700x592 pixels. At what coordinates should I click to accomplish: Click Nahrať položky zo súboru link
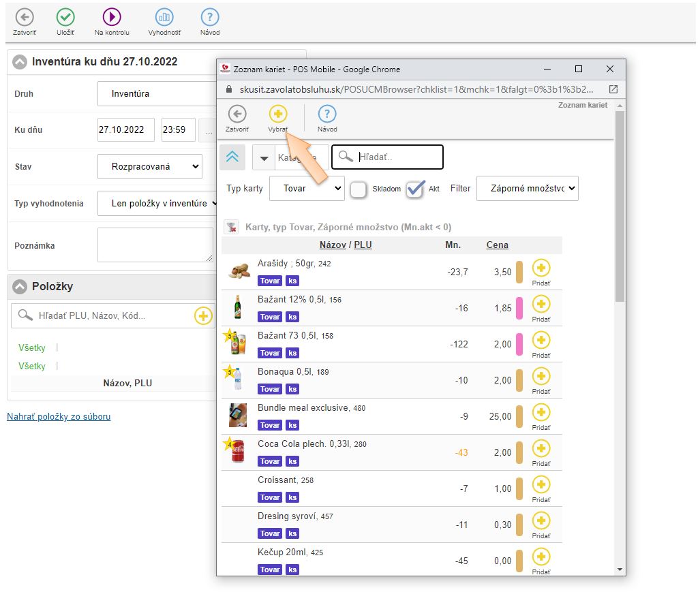coord(59,416)
